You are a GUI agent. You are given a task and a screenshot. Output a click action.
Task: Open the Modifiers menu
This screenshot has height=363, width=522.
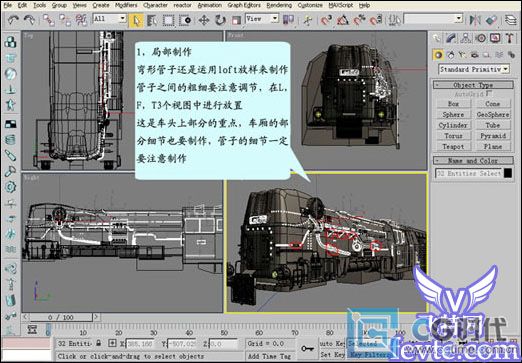pyautogui.click(x=126, y=5)
